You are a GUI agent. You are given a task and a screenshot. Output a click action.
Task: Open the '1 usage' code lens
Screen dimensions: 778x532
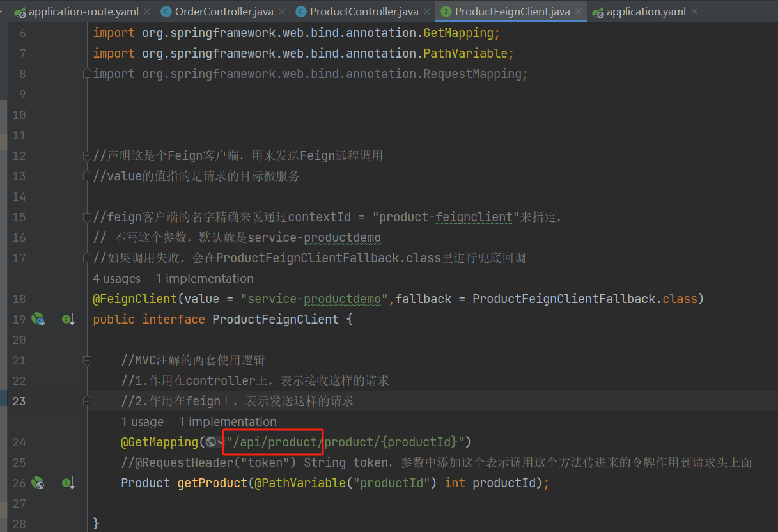click(x=143, y=422)
